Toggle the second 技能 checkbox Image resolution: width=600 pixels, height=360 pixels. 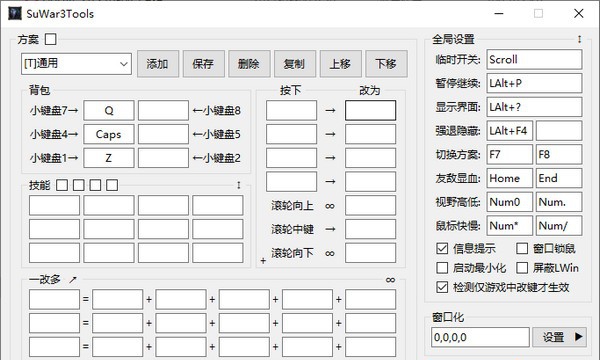[x=78, y=185]
